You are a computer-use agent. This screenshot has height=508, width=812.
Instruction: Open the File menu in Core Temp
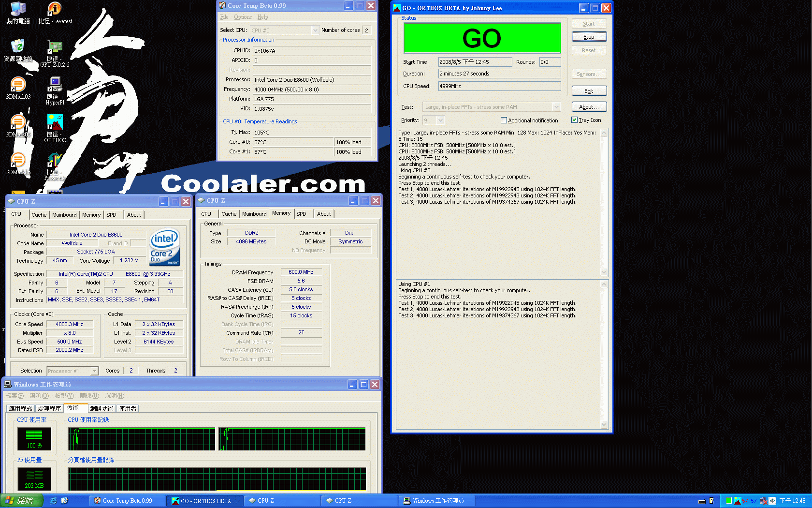[224, 17]
